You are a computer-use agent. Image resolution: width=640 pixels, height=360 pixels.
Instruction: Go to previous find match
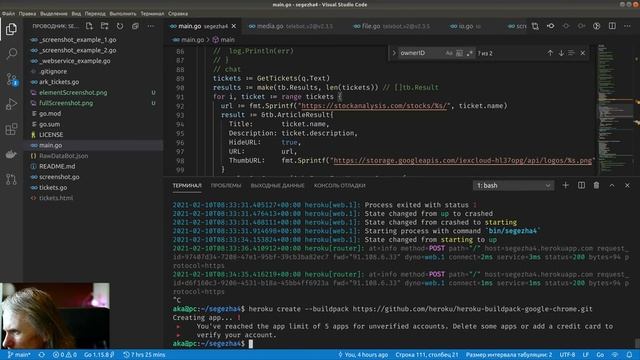[x=550, y=53]
